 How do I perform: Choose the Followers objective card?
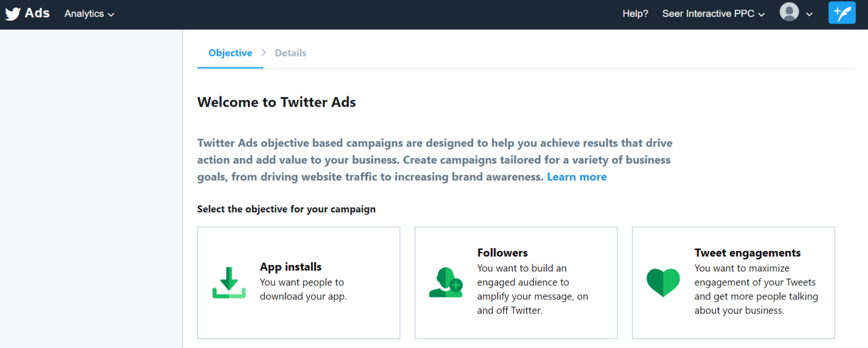point(516,283)
